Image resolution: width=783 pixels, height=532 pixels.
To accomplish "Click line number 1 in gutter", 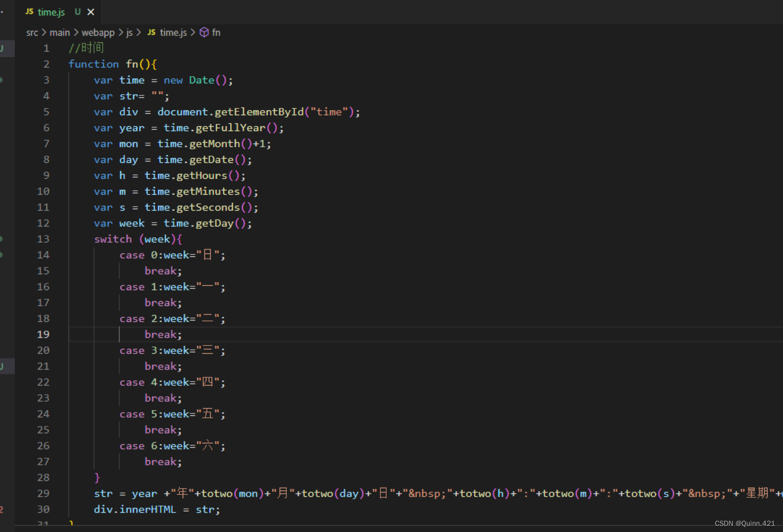I will click(46, 48).
